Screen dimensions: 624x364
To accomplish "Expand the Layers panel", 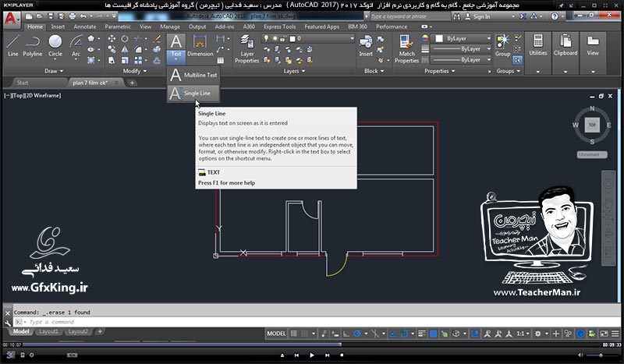I will point(294,71).
